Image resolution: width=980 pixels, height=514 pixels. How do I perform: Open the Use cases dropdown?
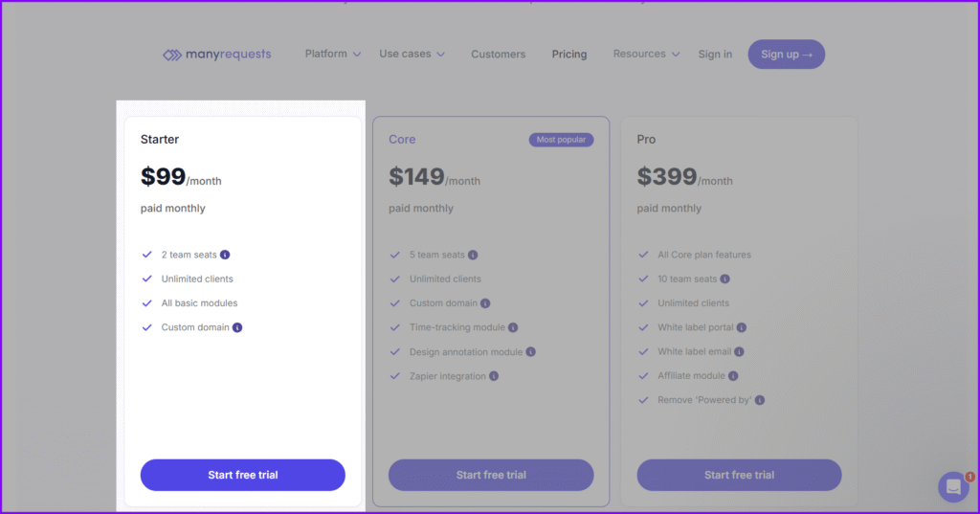pyautogui.click(x=412, y=54)
